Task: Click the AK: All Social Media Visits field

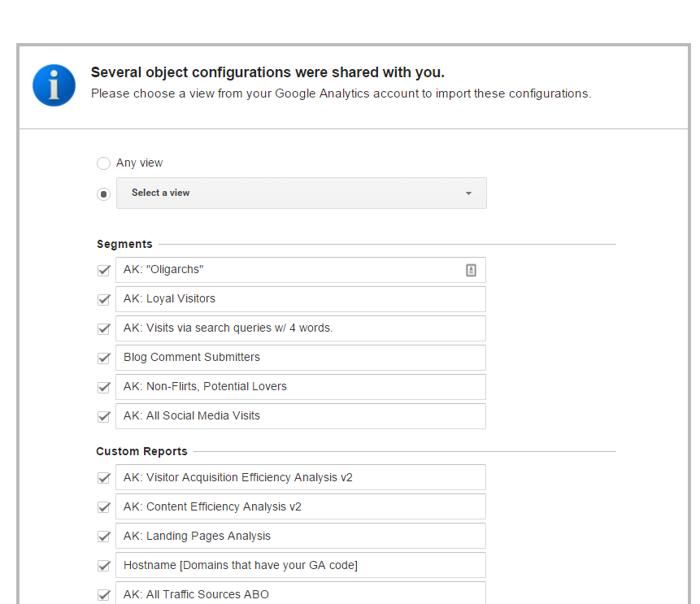Action: tap(301, 416)
